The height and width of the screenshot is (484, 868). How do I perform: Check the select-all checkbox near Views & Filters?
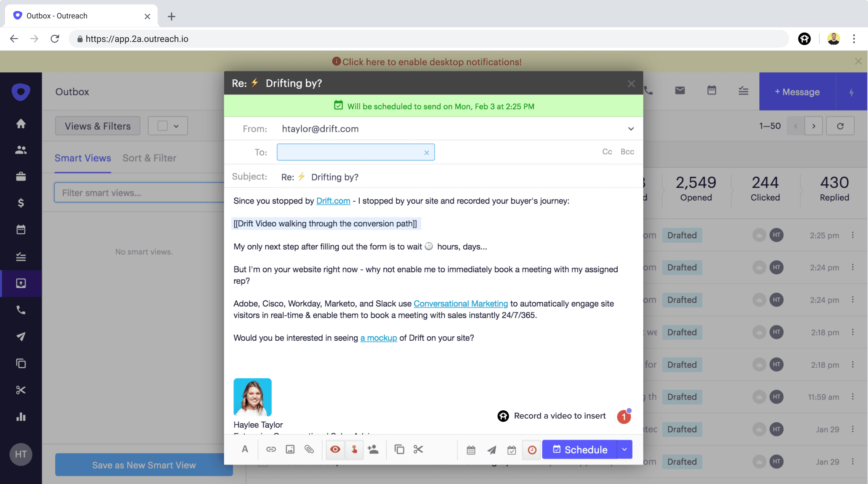tap(162, 126)
